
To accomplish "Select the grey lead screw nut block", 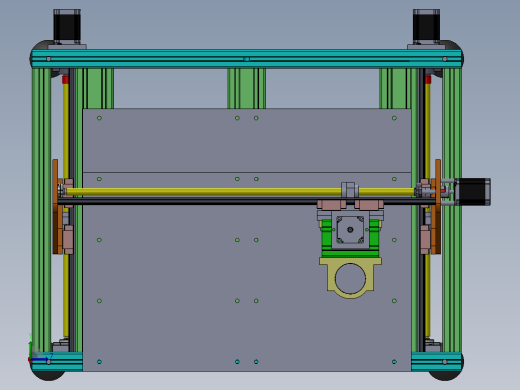I will coord(350,190).
